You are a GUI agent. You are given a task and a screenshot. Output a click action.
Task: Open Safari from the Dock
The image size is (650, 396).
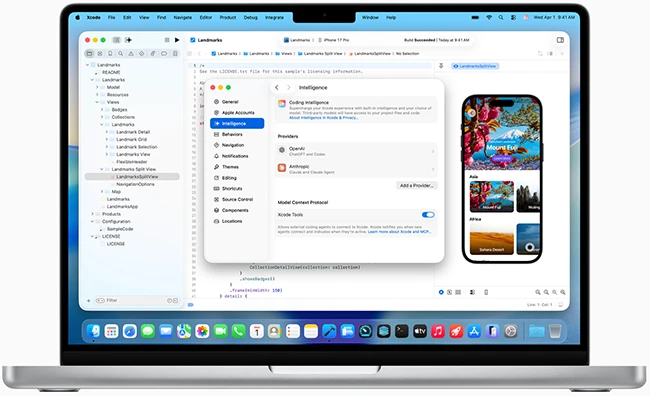coord(130,331)
